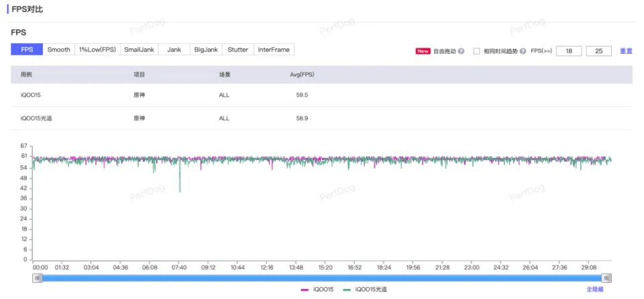Select the active FPS tab
Viewport: 644px width, 299px height.
(27, 49)
